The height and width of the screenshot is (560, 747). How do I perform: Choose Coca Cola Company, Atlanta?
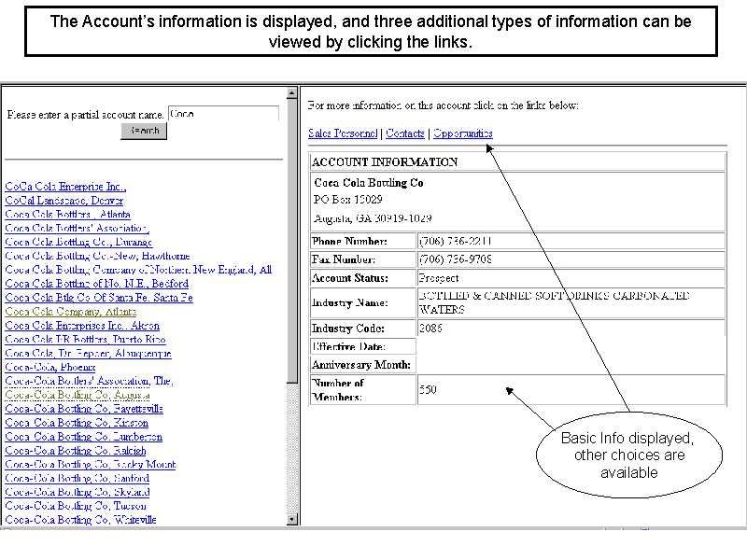pos(71,312)
